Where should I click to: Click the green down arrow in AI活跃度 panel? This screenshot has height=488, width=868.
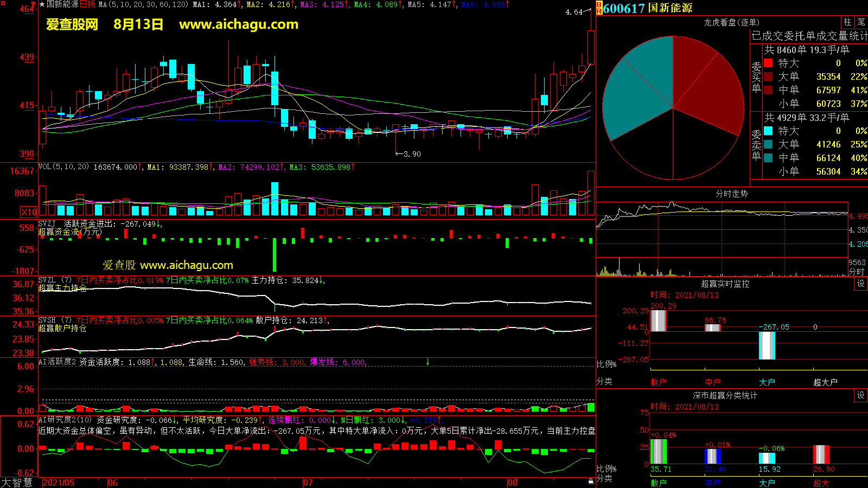(427, 362)
